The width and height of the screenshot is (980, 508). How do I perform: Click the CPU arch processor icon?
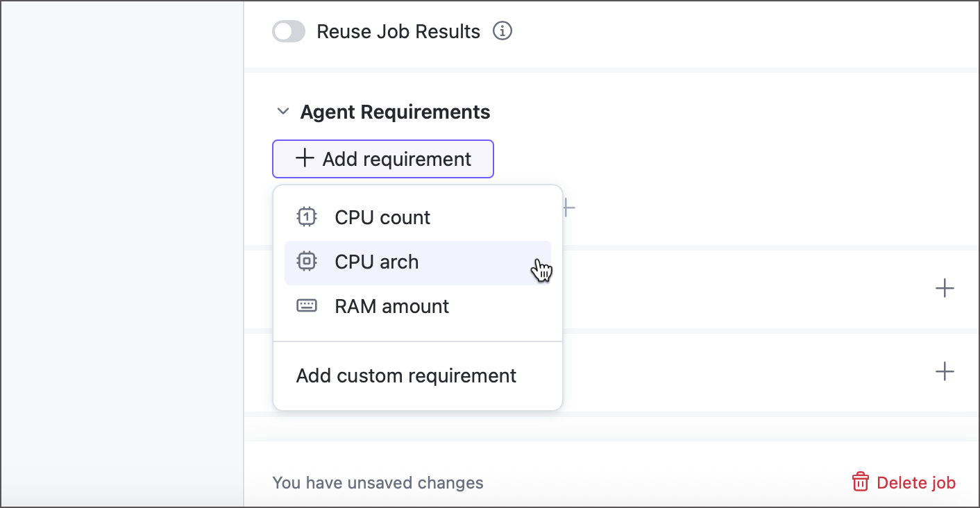(x=307, y=262)
